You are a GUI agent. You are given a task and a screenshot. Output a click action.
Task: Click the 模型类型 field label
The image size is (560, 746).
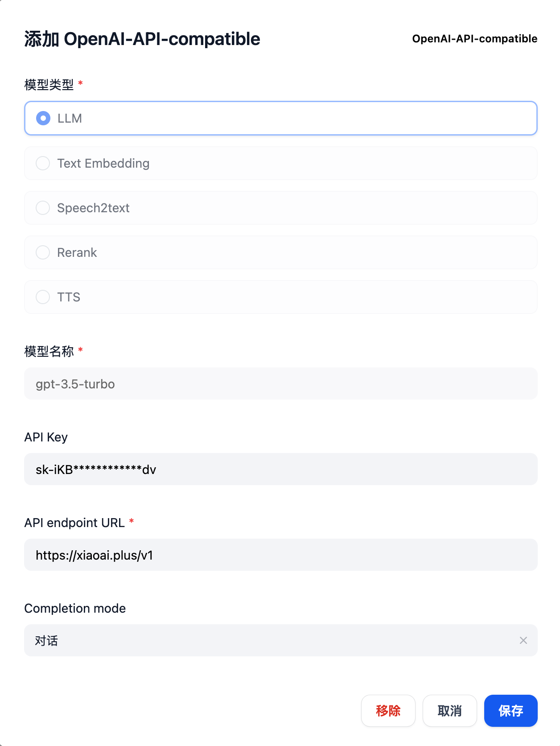pyautogui.click(x=49, y=83)
